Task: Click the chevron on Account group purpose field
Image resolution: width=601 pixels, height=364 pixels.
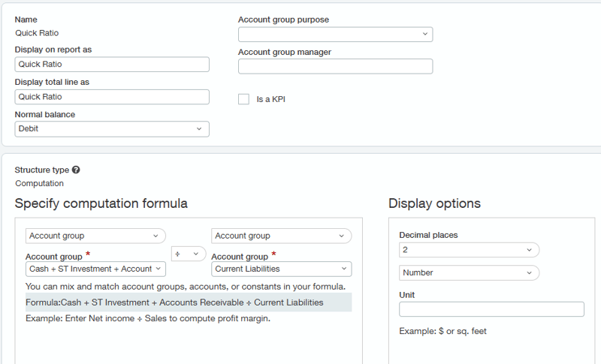Action: click(x=424, y=35)
